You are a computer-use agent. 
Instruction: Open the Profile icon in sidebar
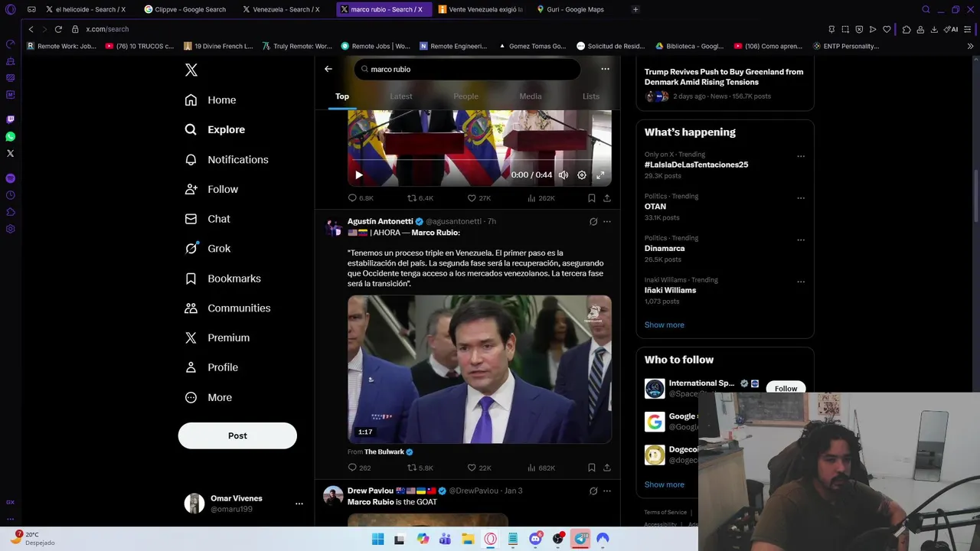click(x=191, y=367)
